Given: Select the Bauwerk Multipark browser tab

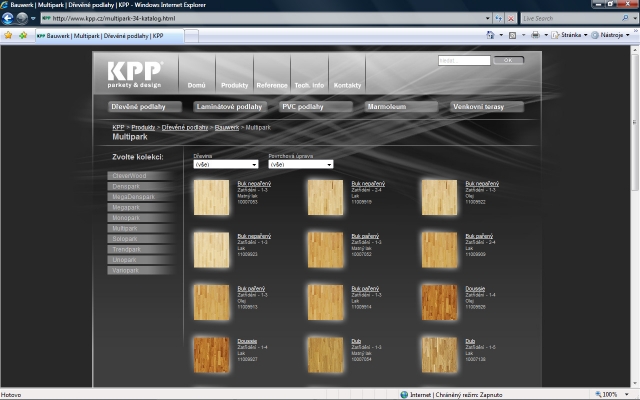Looking at the screenshot, I should tap(109, 36).
